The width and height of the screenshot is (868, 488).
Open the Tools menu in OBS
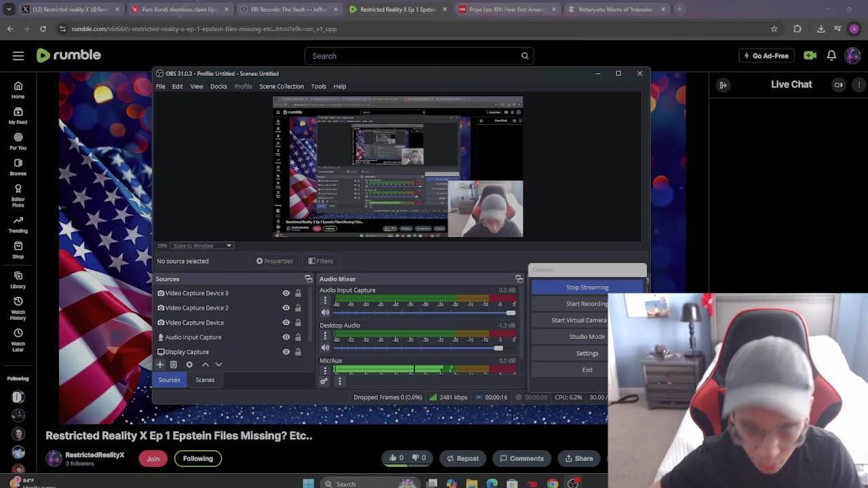tap(319, 87)
